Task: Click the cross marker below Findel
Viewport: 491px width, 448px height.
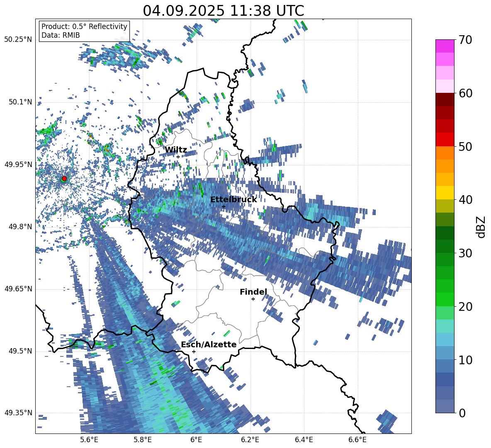Action: pos(253,299)
